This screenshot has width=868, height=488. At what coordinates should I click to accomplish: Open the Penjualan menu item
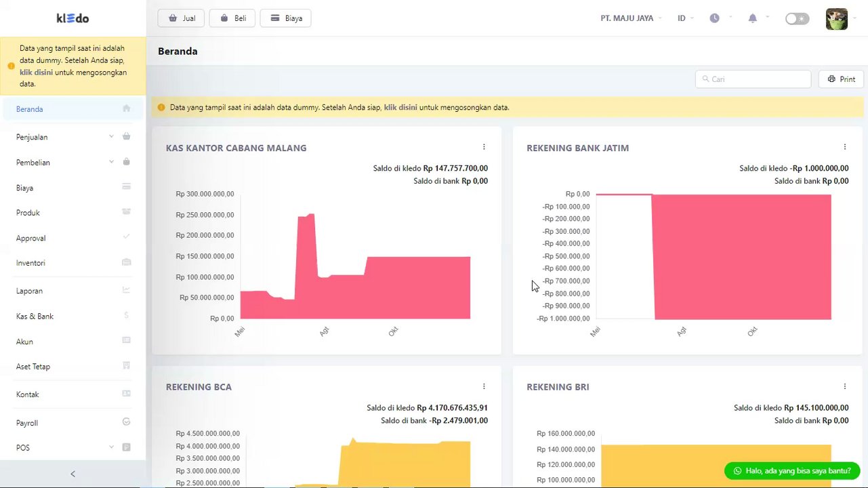pos(73,137)
